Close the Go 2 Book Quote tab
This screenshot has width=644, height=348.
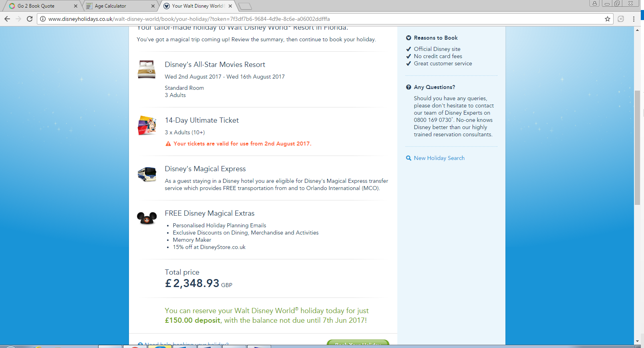point(76,6)
